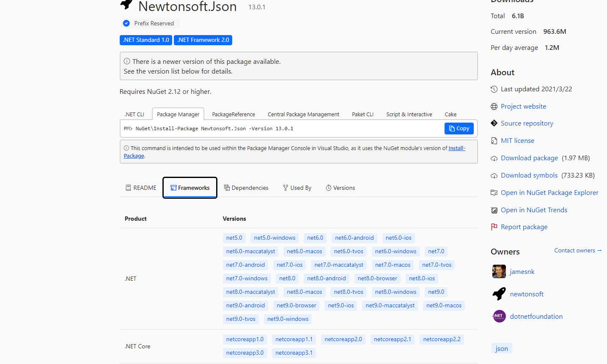Image resolution: width=607 pixels, height=364 pixels.
Task: Select the Package Manager install tab
Action: tap(178, 115)
